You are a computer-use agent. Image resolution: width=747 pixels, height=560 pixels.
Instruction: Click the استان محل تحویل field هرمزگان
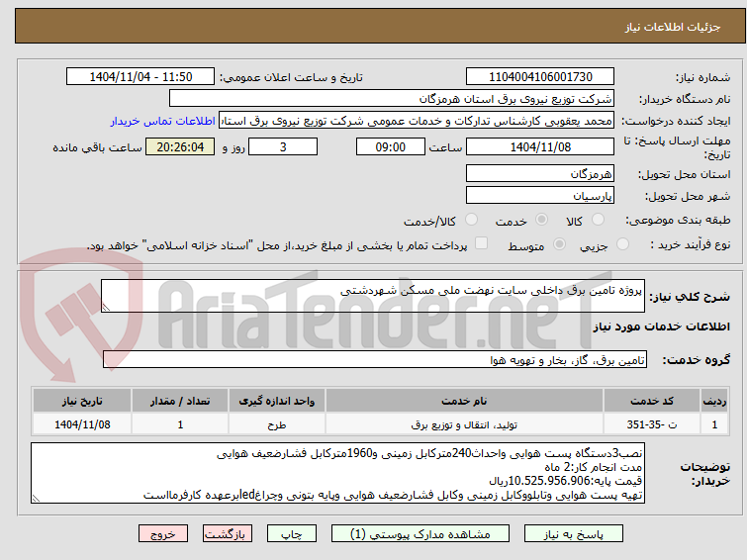540,173
